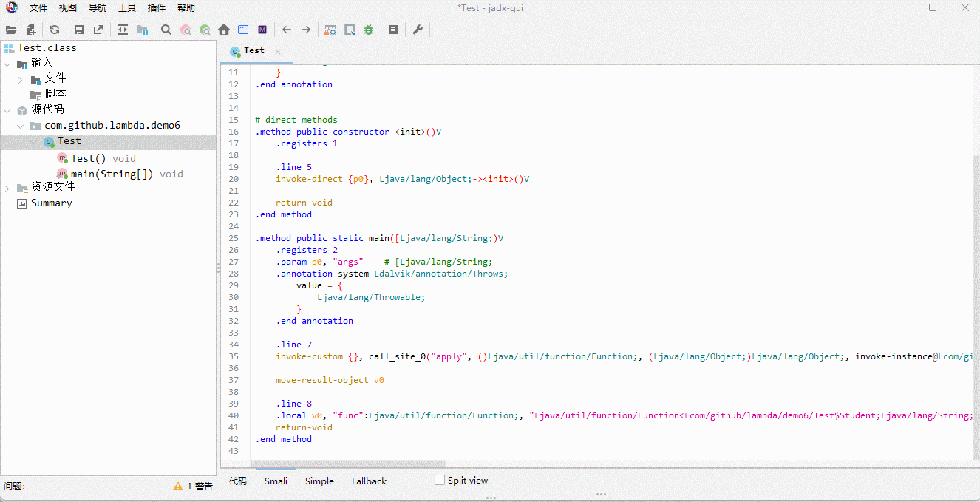Enable the Split view checkbox
The height and width of the screenshot is (502, 980).
(440, 480)
